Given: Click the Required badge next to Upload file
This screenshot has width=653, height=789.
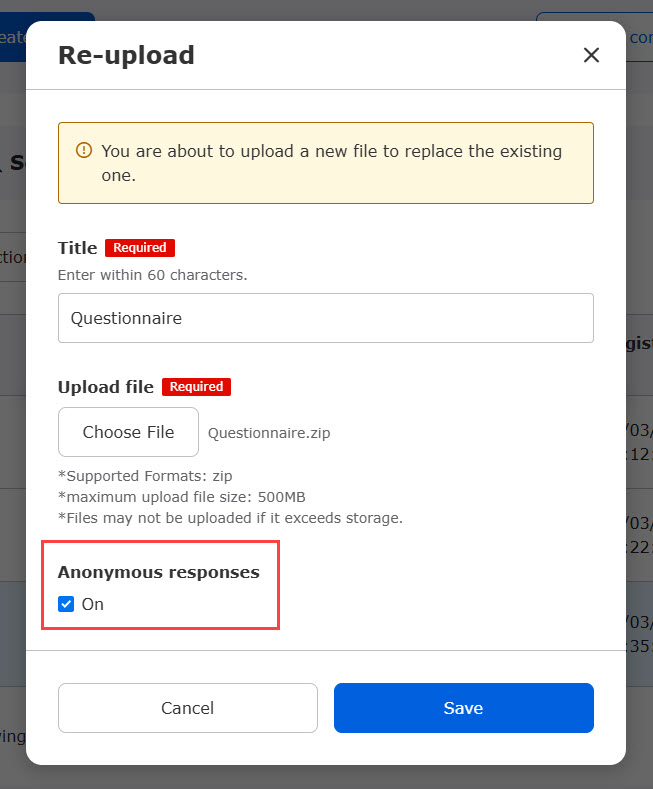Looking at the screenshot, I should (196, 387).
